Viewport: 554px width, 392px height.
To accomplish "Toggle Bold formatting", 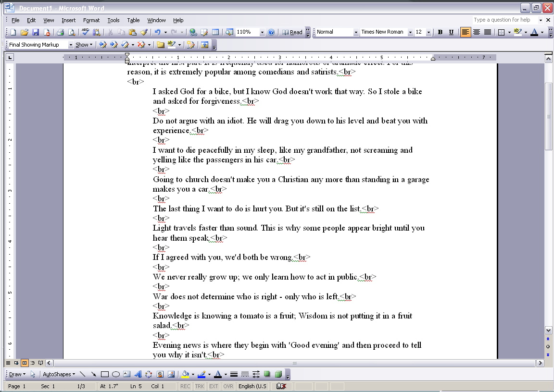I will click(440, 32).
